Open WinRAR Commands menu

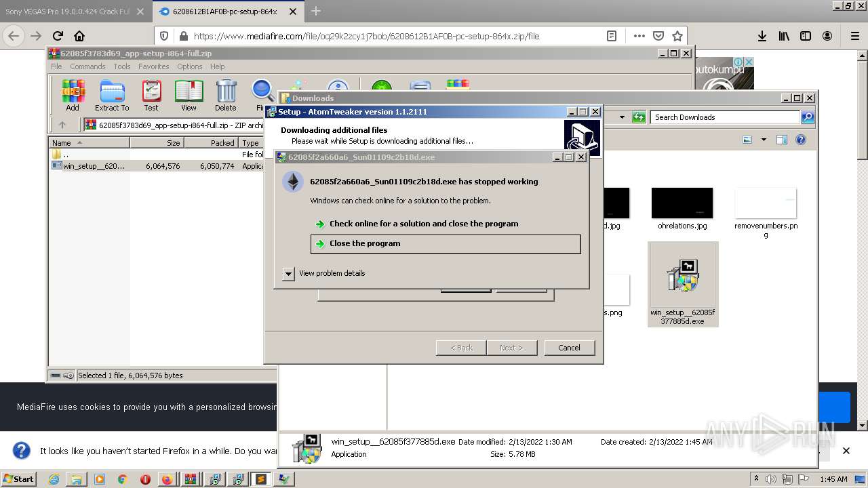pyautogui.click(x=87, y=66)
